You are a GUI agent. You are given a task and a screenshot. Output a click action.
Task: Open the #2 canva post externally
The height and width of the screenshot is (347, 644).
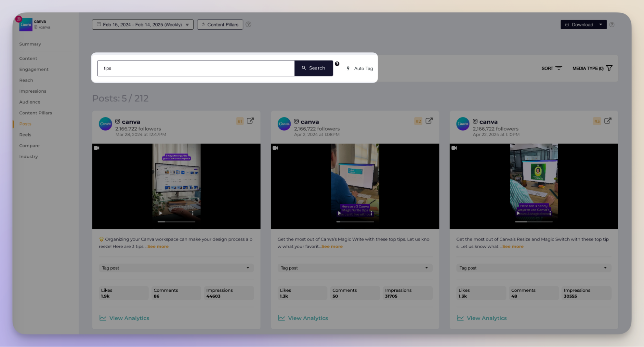pos(429,121)
